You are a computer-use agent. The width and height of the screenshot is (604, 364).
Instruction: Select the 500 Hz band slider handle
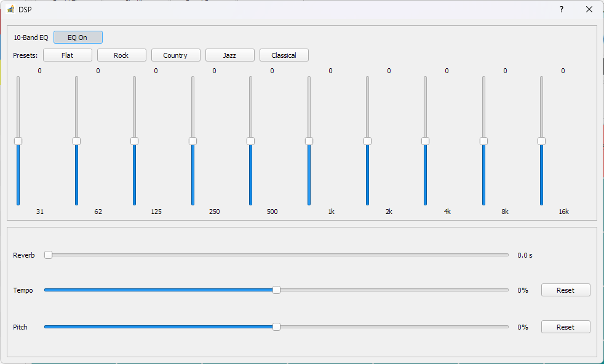[x=250, y=141]
